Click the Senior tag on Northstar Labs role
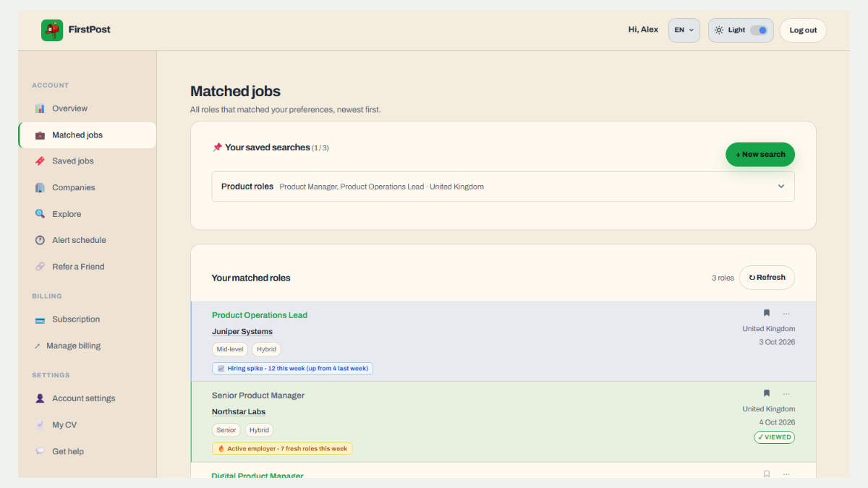Image resolution: width=868 pixels, height=488 pixels. pyautogui.click(x=226, y=429)
